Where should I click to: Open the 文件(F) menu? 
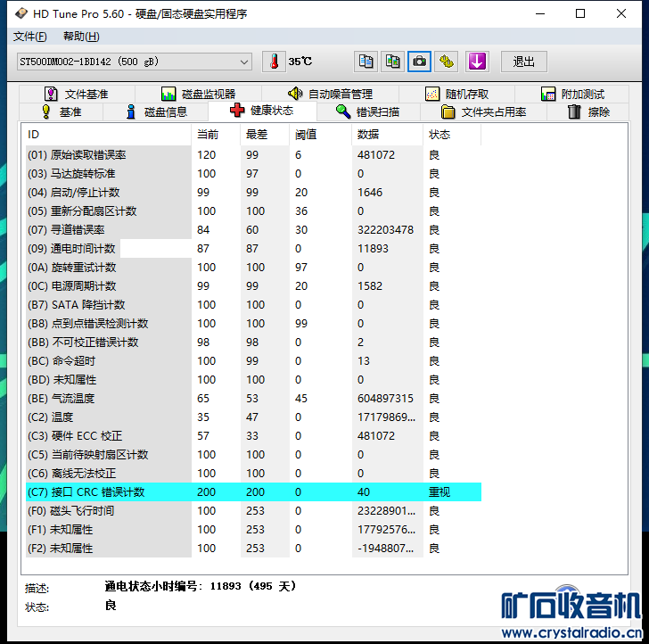click(29, 37)
